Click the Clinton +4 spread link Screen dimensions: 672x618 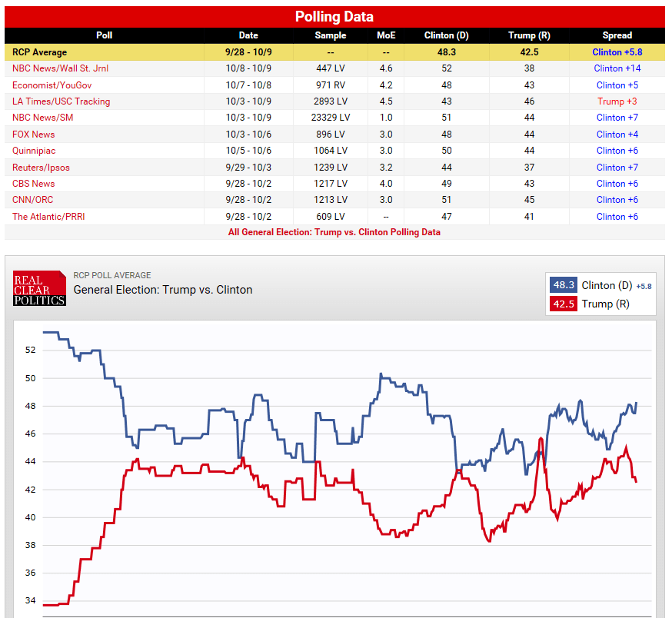click(617, 135)
